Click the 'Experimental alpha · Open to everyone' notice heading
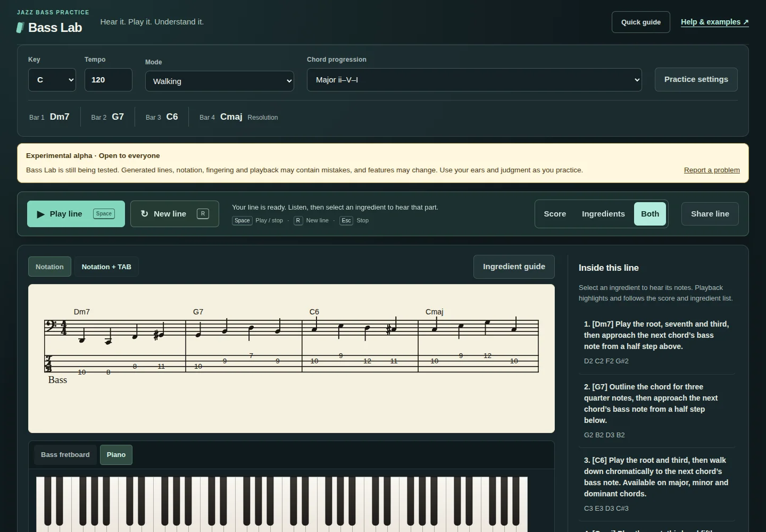Image resolution: width=766 pixels, height=532 pixels. click(x=93, y=156)
